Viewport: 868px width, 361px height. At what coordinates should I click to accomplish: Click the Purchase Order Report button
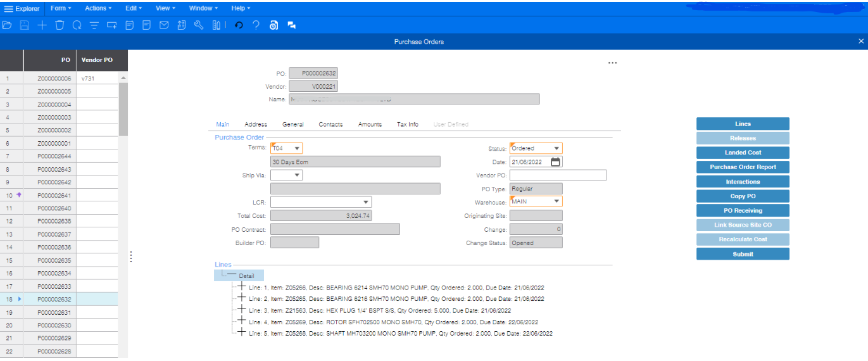tap(743, 167)
